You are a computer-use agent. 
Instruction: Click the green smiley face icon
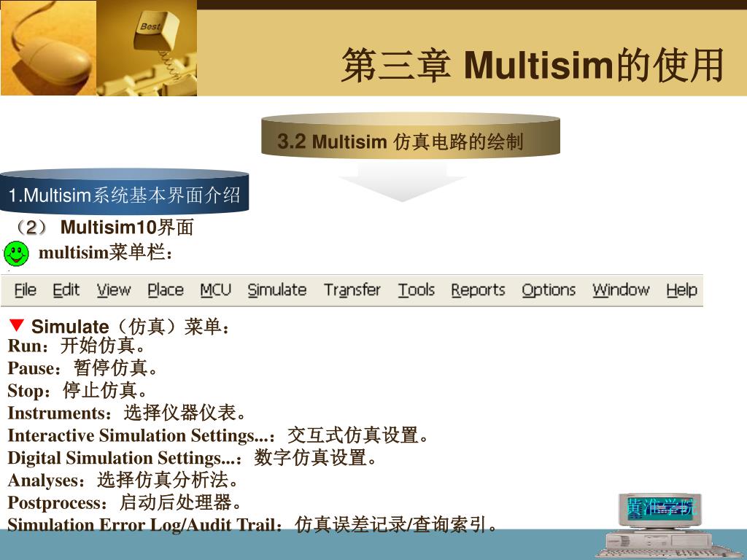click(16, 253)
